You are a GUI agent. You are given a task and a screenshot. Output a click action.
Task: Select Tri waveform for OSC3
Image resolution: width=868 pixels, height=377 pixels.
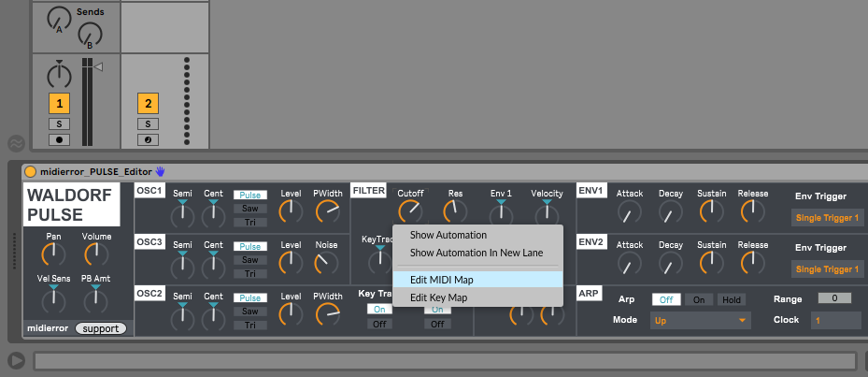[x=250, y=273]
